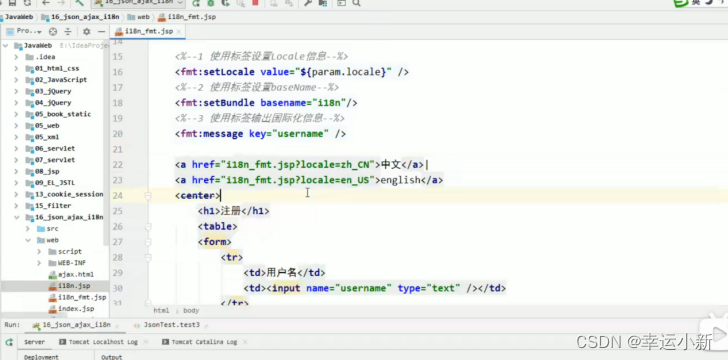The height and width of the screenshot is (360, 728).
Task: Open the 16_json_ajax_i18n run configuration dropdown
Action: [139, 3]
